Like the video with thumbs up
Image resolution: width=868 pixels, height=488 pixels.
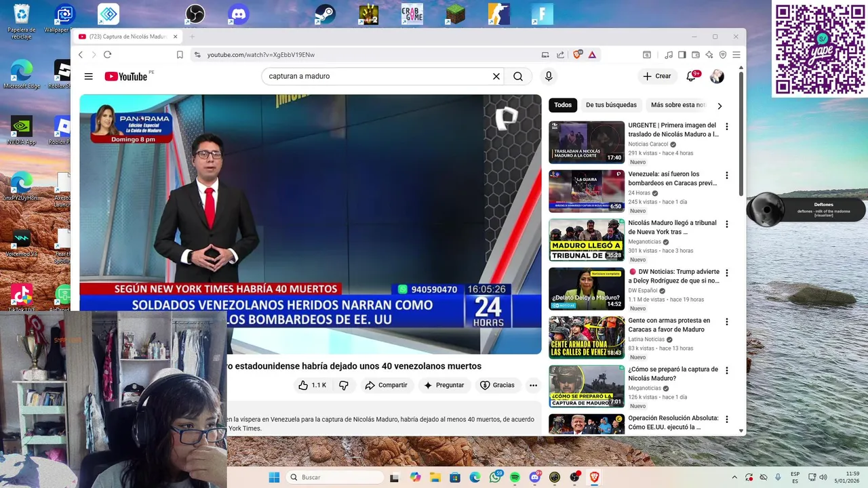pyautogui.click(x=313, y=385)
